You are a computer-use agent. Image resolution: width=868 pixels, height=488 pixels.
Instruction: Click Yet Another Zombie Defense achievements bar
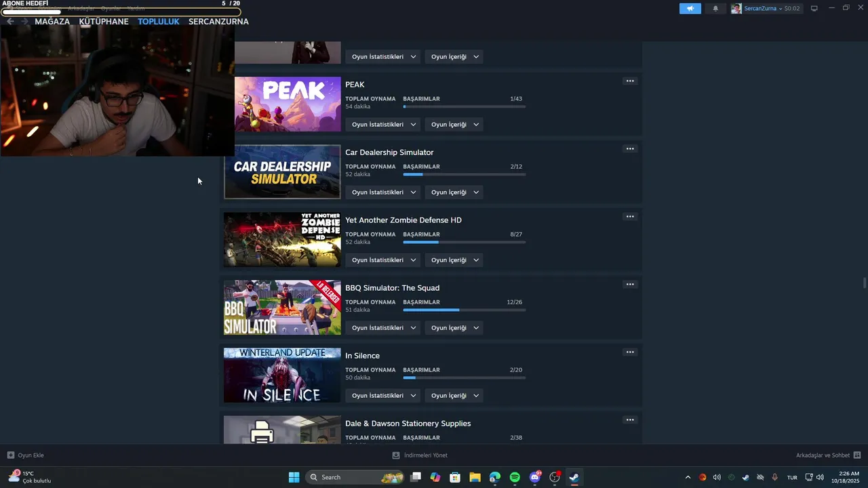(465, 243)
